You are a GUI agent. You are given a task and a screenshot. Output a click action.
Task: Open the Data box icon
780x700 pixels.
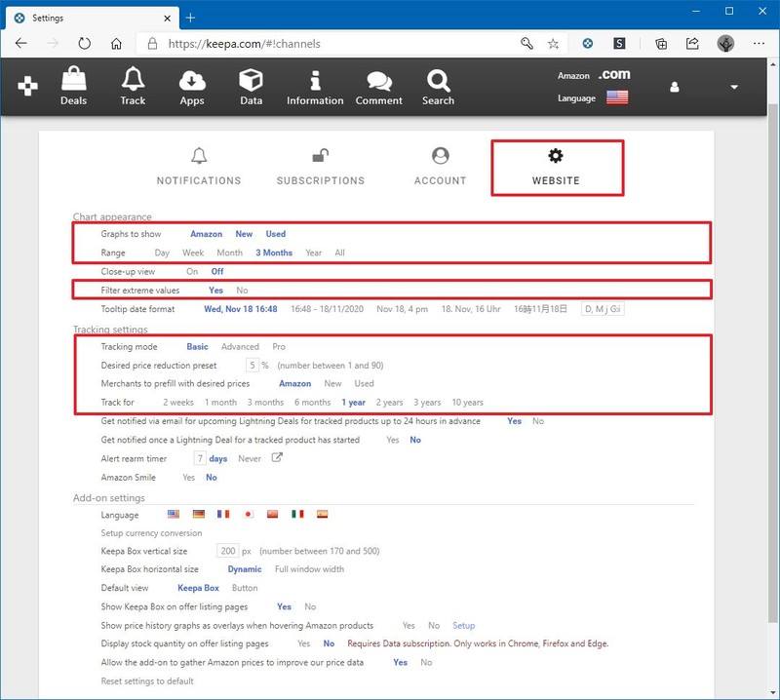click(x=251, y=80)
